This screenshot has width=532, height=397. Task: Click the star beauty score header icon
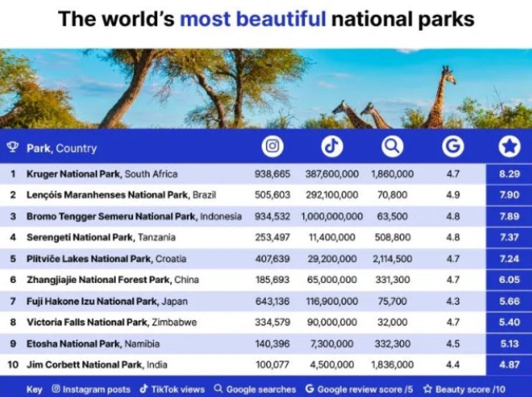pos(509,146)
